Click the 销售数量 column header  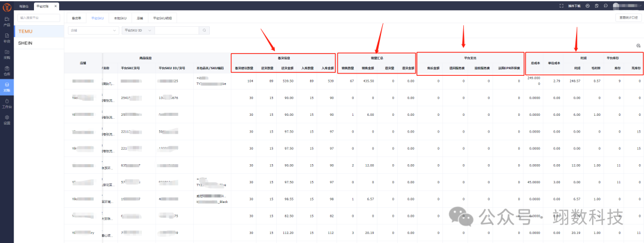click(x=348, y=68)
